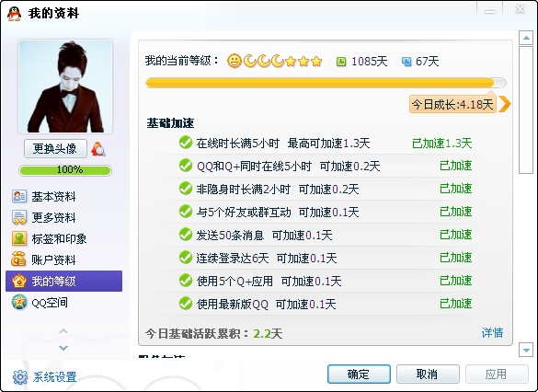Confirm with the 确定 button

click(x=359, y=374)
